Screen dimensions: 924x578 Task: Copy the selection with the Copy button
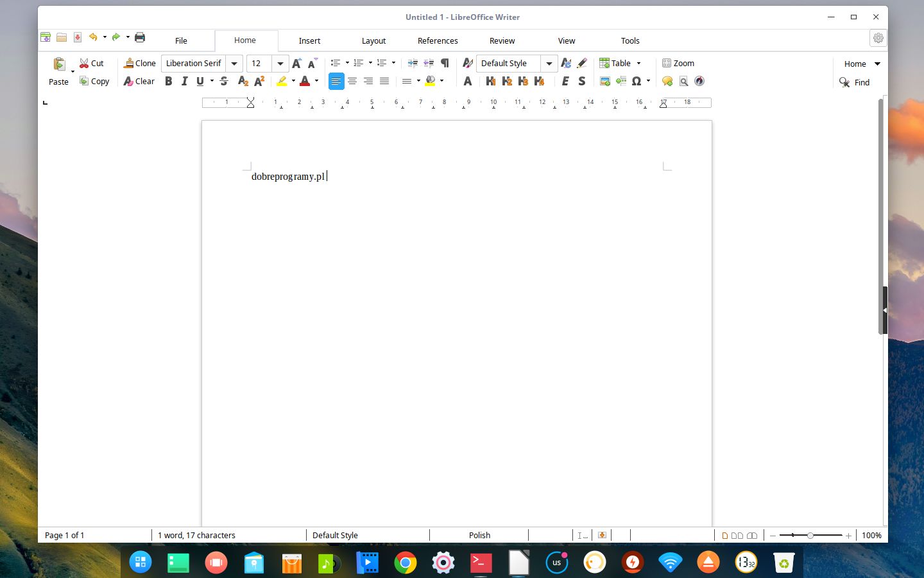94,81
